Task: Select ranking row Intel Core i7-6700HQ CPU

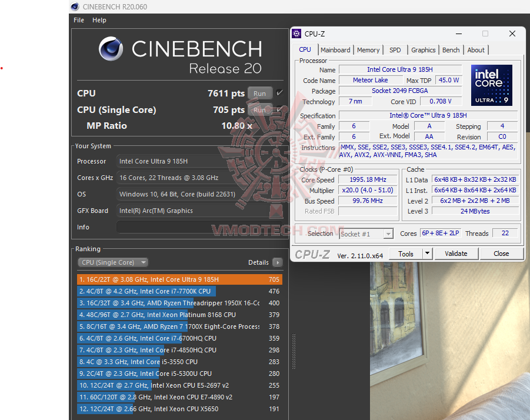Action: pyautogui.click(x=179, y=338)
